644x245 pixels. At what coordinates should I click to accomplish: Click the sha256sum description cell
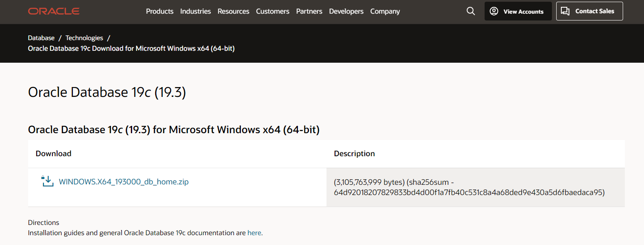(x=469, y=187)
